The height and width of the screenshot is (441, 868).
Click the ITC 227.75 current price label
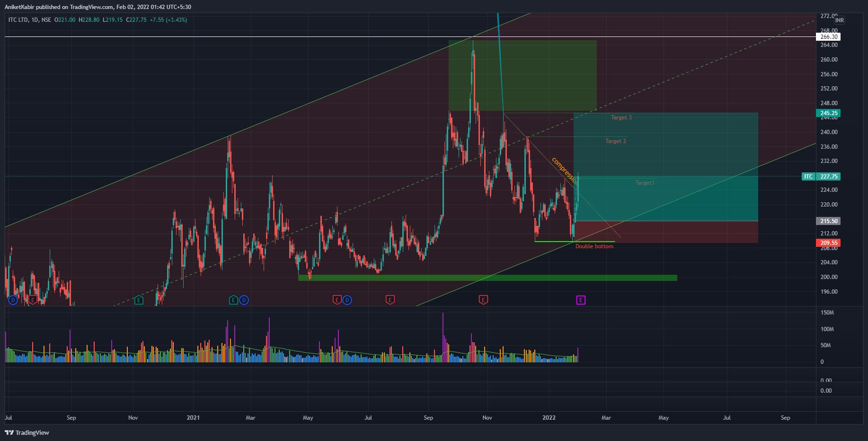pyautogui.click(x=821, y=177)
